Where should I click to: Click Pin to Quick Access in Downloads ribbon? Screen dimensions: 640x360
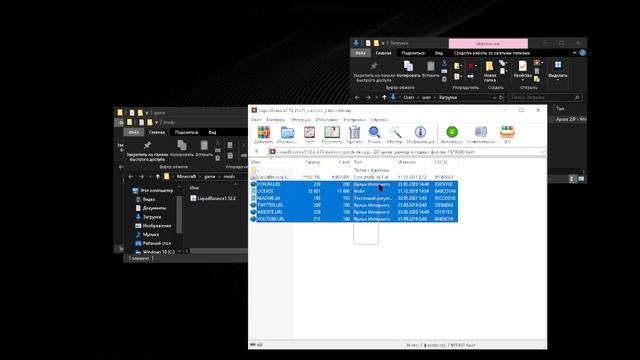[373, 72]
